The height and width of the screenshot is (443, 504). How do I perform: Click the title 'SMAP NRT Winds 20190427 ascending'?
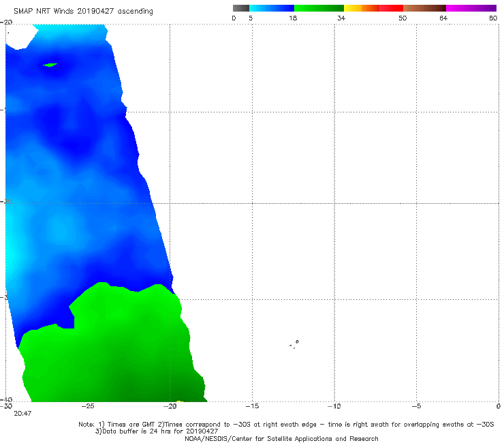(83, 11)
